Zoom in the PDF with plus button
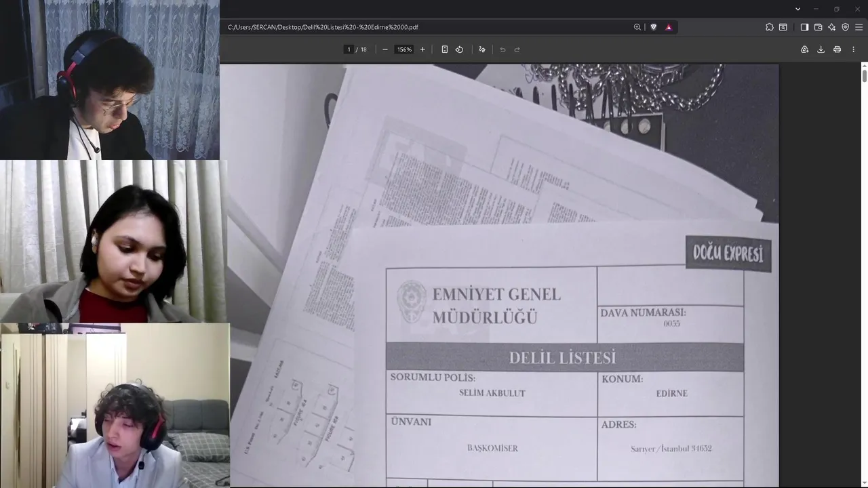This screenshot has width=868, height=488. (x=422, y=49)
